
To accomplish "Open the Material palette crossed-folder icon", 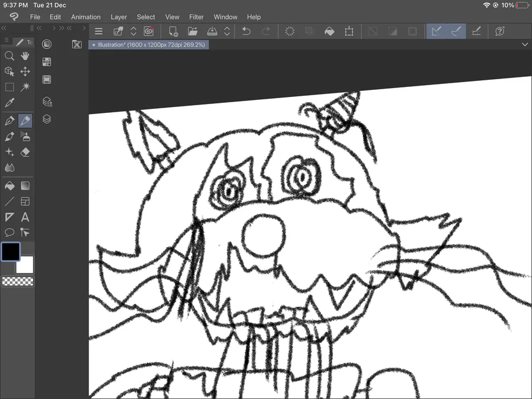I will [x=77, y=44].
